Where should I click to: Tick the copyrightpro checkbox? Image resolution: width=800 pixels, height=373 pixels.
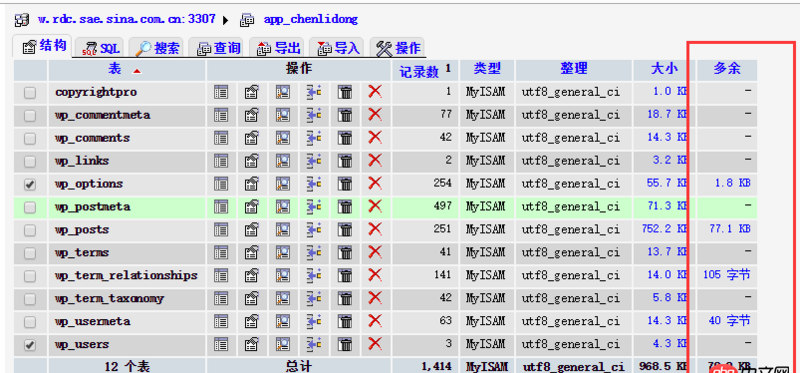click(30, 92)
